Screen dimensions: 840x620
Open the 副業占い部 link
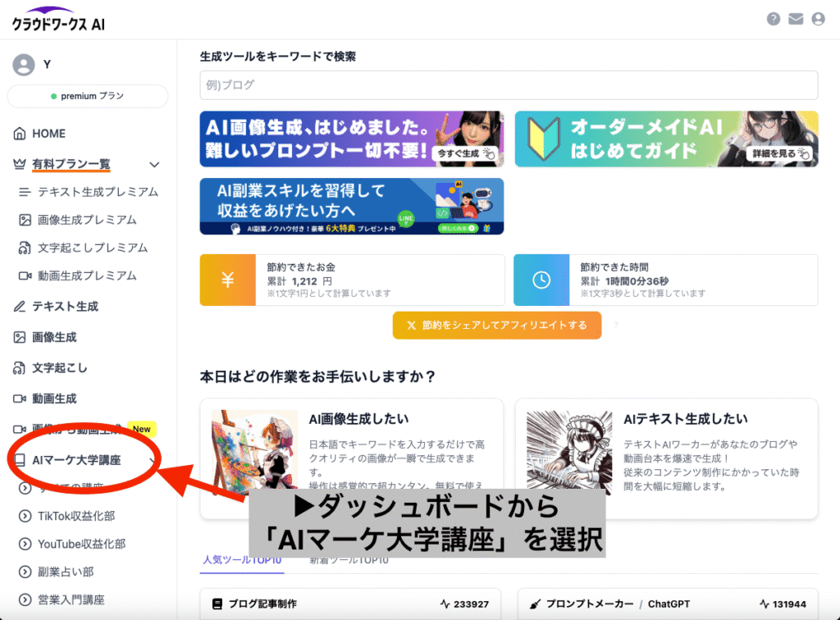(x=66, y=572)
